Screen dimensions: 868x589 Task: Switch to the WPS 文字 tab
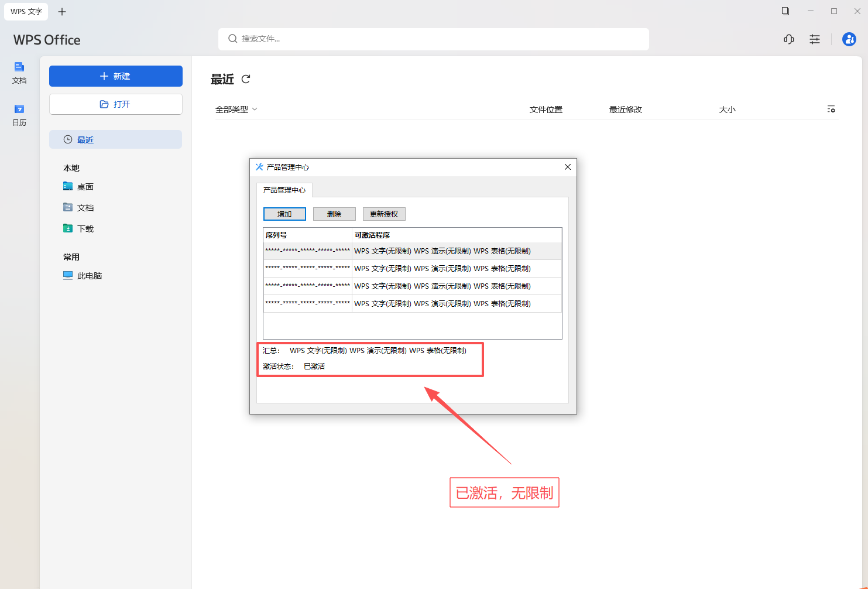(x=26, y=12)
